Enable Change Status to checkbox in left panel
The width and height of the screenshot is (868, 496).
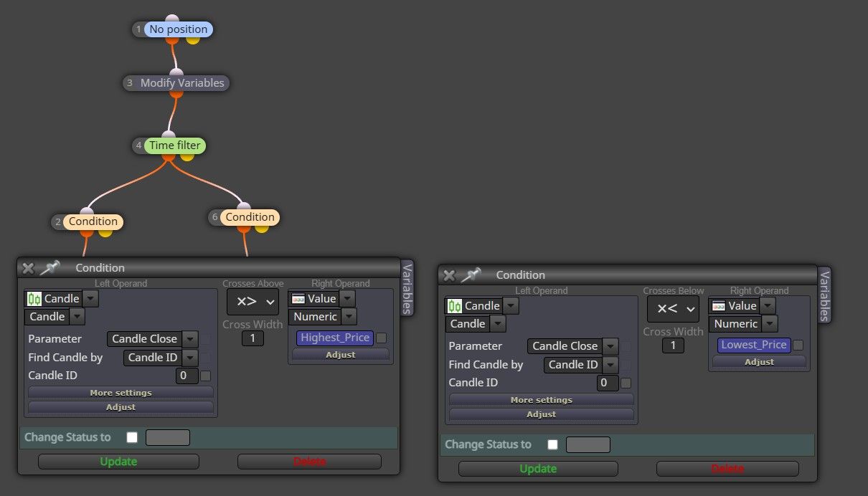(132, 437)
